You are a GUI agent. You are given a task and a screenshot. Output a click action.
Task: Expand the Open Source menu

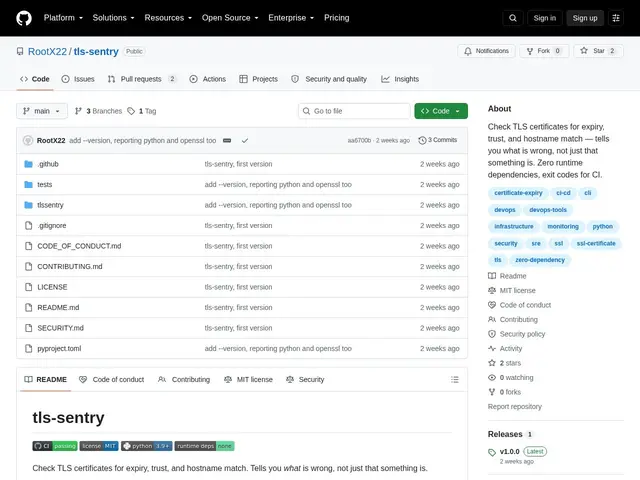tap(230, 18)
